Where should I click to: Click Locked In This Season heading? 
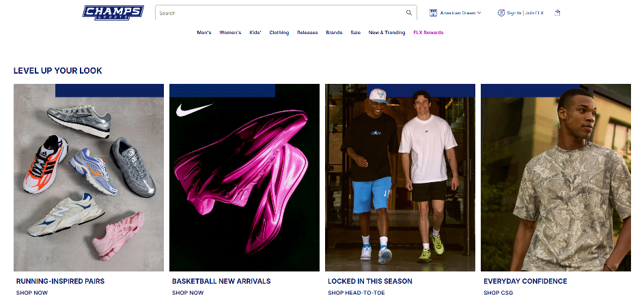coord(369,281)
